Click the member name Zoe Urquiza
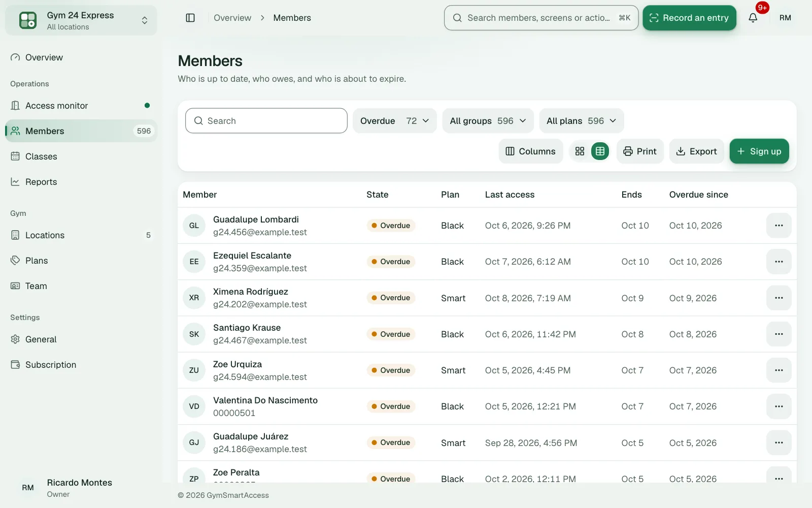 pos(238,364)
